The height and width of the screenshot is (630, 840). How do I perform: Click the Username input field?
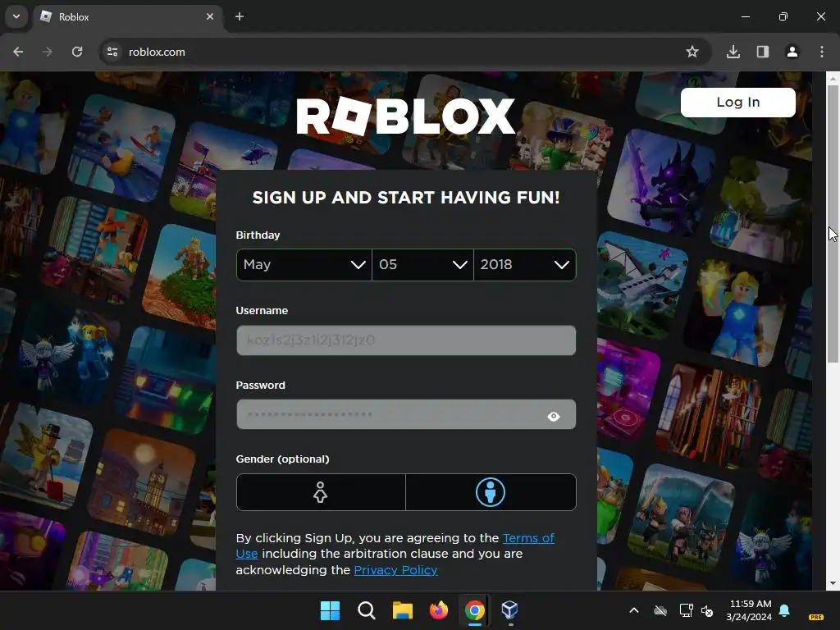point(406,340)
